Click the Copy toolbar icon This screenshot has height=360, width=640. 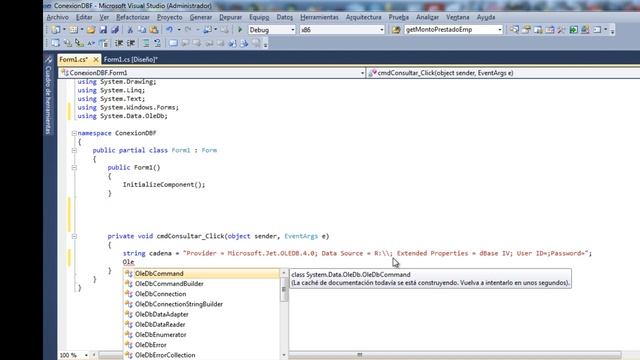(142, 30)
